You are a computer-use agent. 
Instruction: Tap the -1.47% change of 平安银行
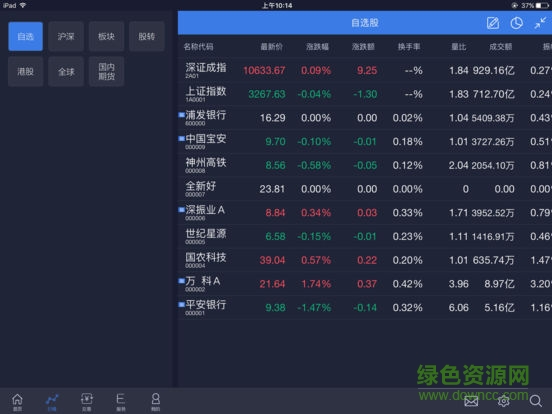314,307
